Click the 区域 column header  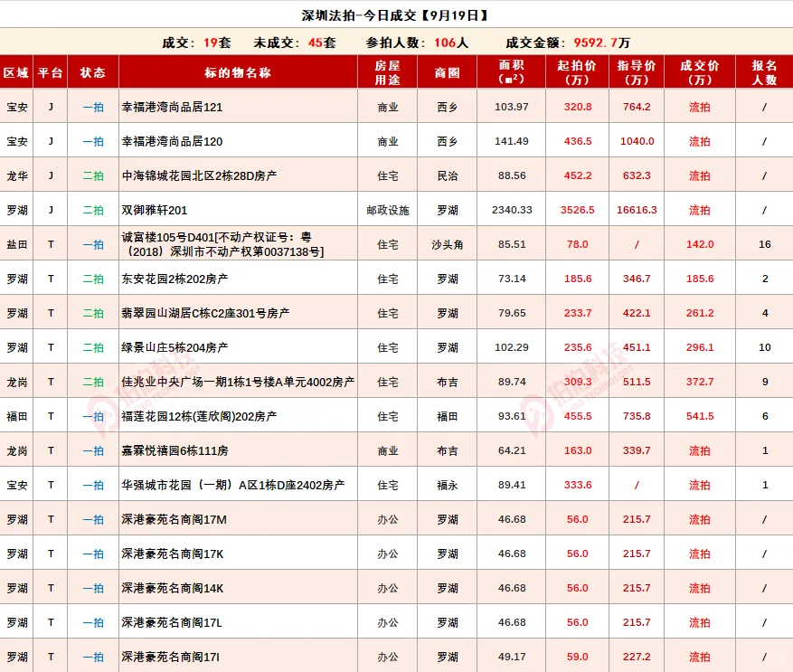coord(16,72)
